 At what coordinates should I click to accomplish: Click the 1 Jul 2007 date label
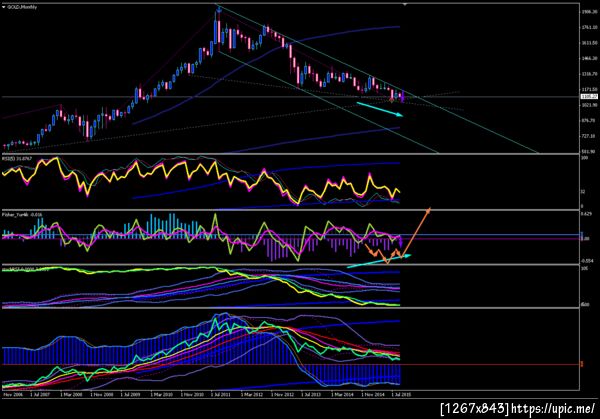[x=40, y=394]
